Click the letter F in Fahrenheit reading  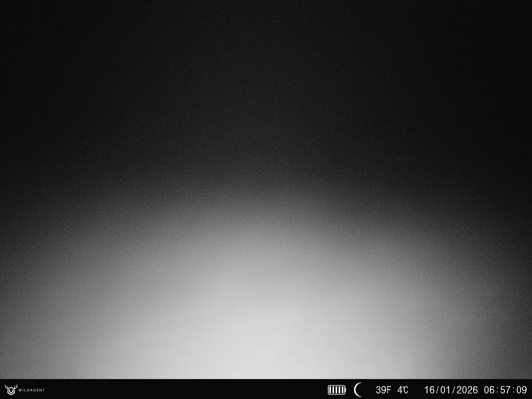click(x=388, y=390)
